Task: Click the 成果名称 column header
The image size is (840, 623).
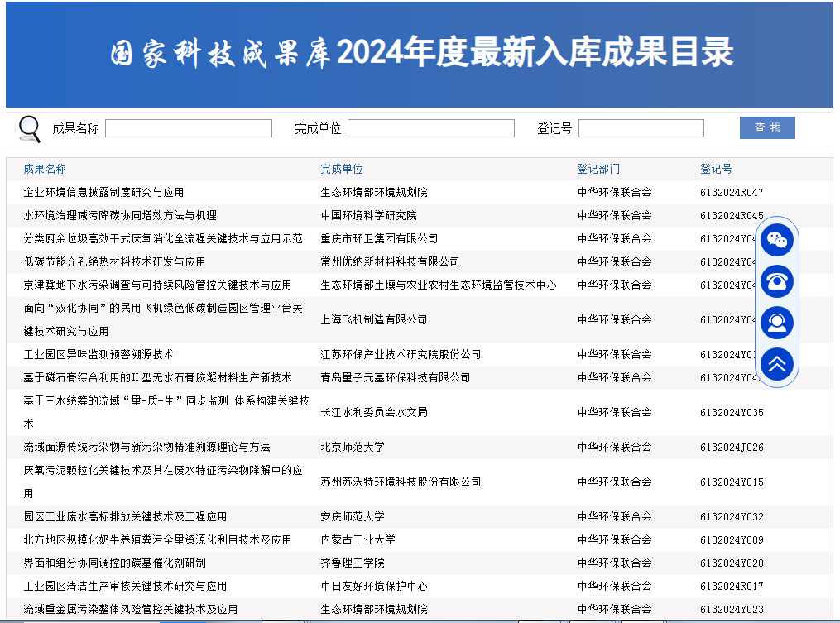Action: (x=45, y=169)
